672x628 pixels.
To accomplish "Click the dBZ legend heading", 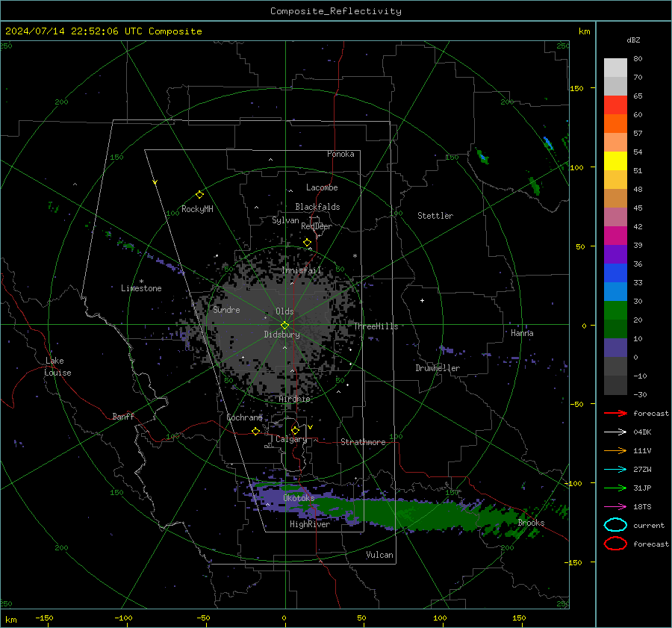I will pyautogui.click(x=633, y=40).
